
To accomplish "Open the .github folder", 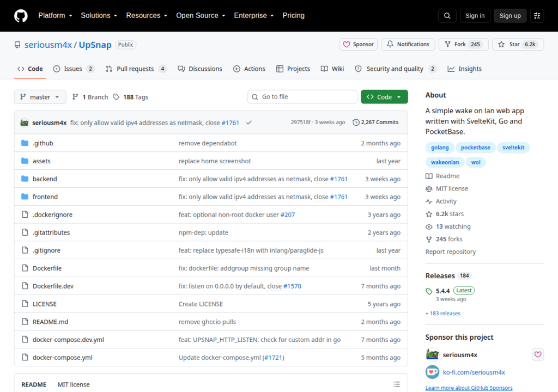I will click(43, 143).
